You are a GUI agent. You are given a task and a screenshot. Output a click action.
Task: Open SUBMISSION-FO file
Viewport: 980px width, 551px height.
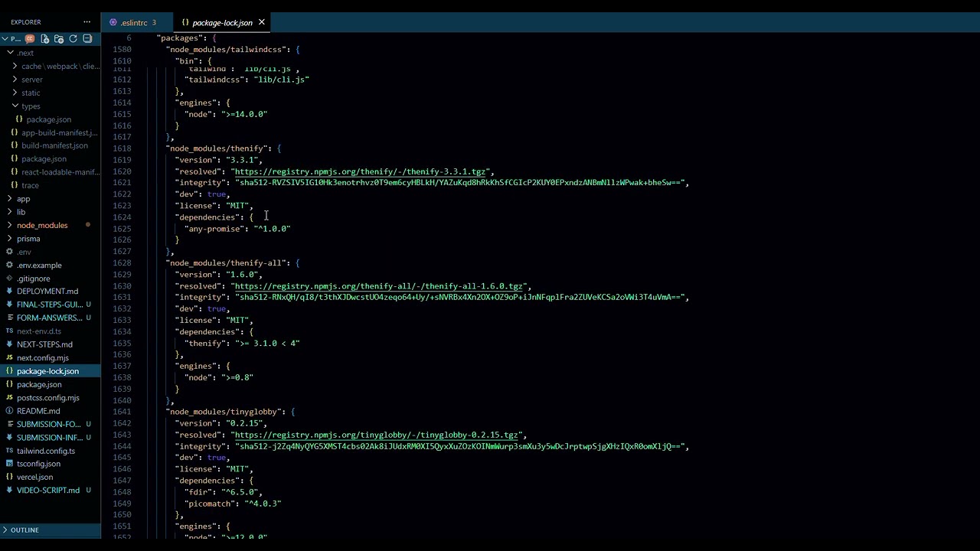coord(49,424)
